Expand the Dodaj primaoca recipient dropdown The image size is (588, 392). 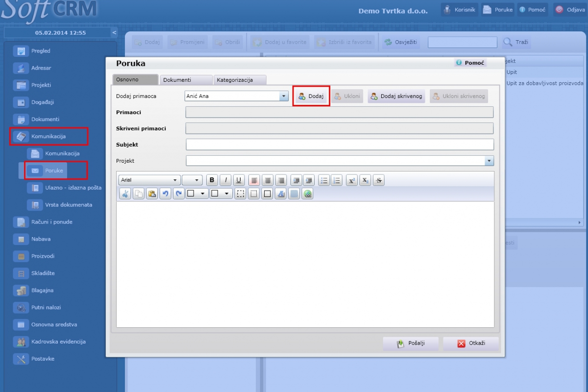point(284,96)
